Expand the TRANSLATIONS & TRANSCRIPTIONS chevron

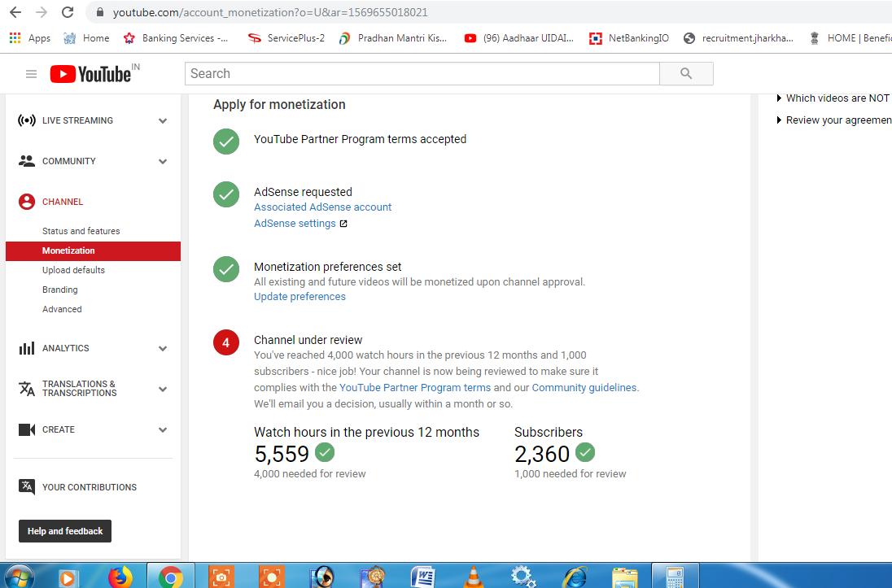[x=163, y=390]
